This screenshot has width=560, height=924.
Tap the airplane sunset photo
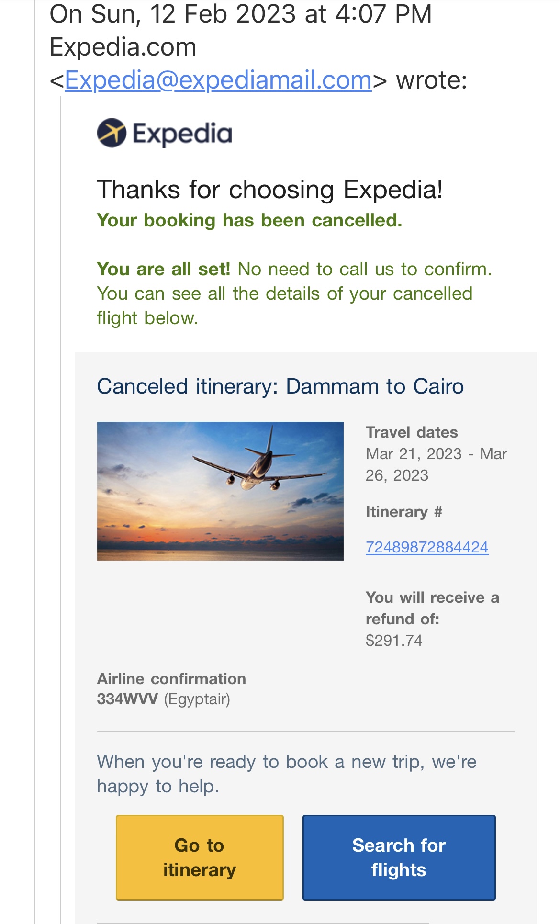[220, 491]
